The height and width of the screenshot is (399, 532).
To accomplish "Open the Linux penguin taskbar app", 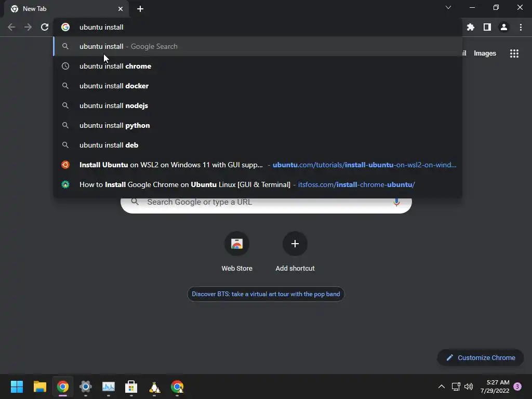I will [x=154, y=387].
